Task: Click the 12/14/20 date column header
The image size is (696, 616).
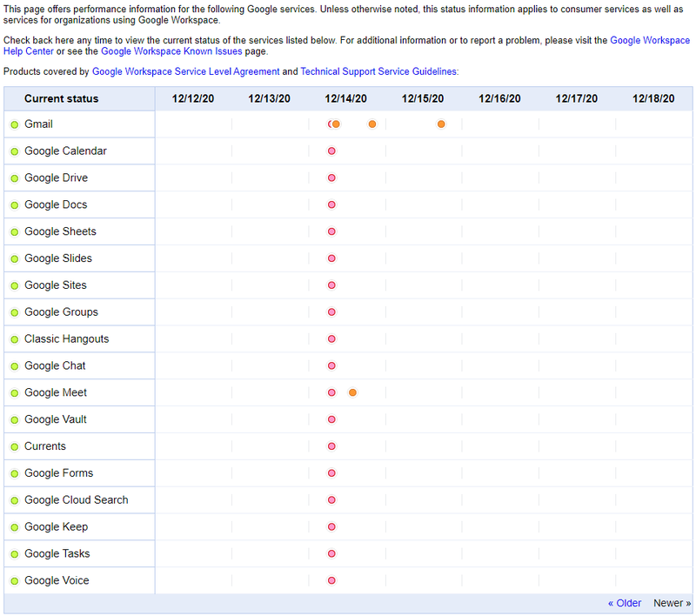Action: [345, 99]
